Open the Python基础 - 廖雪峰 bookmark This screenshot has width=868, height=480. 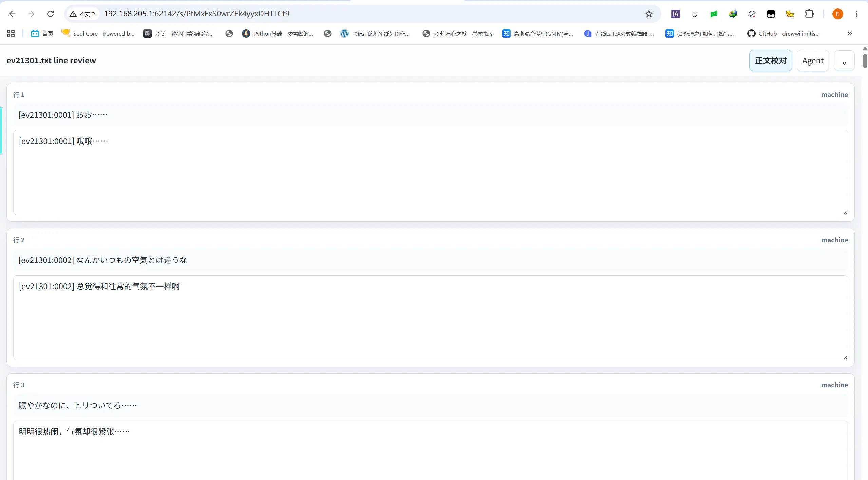pyautogui.click(x=278, y=33)
